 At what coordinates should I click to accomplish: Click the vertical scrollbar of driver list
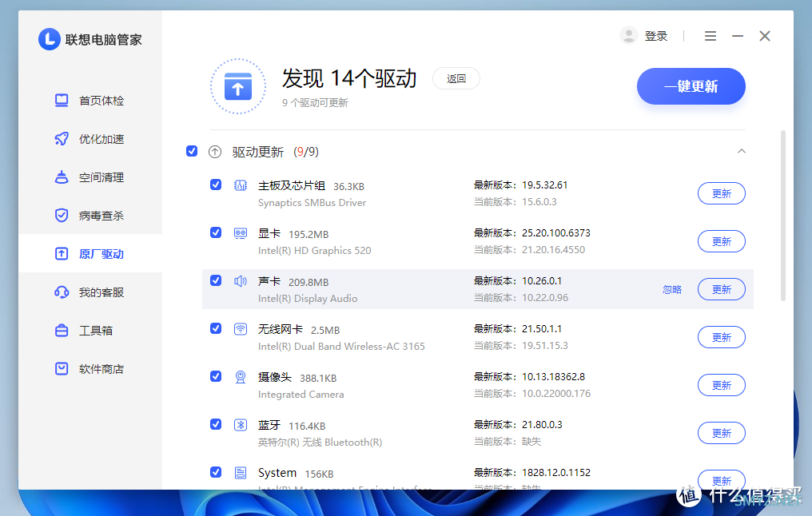click(783, 216)
